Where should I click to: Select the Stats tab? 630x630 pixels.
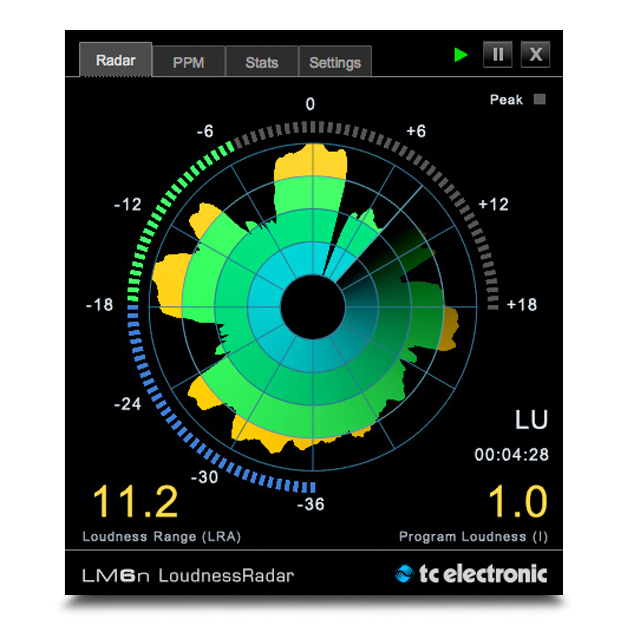click(261, 62)
